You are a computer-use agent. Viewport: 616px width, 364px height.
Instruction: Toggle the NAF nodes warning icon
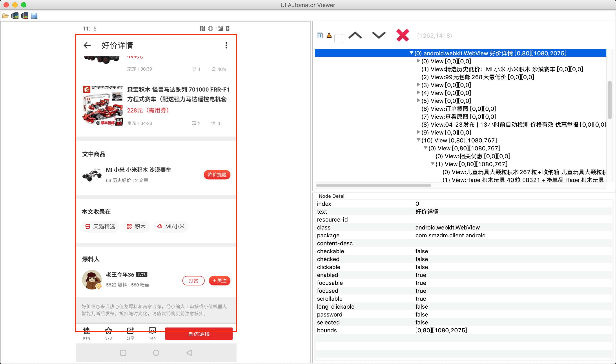click(329, 35)
